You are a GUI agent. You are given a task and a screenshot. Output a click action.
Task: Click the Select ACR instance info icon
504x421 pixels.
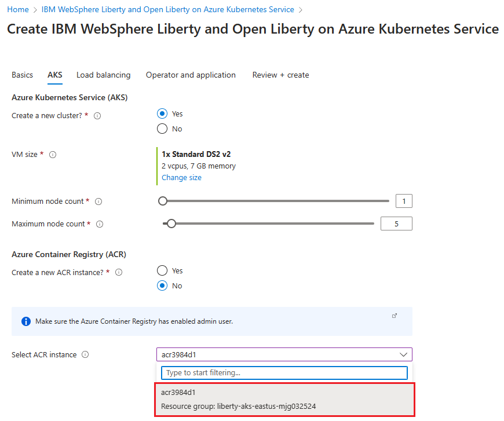click(x=85, y=355)
